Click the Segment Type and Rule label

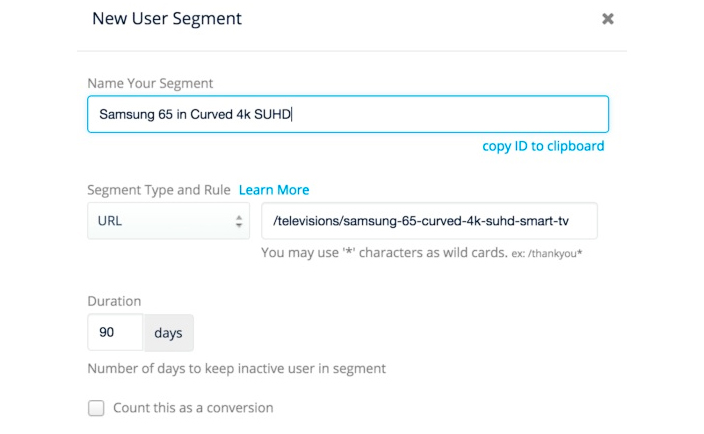[159, 190]
